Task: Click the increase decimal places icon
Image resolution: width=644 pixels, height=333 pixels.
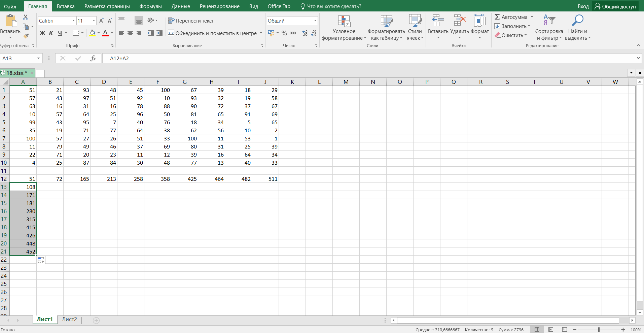Action: (305, 33)
